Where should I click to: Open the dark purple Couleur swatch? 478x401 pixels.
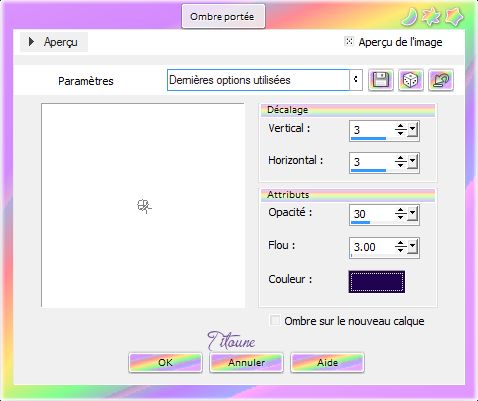tap(377, 282)
